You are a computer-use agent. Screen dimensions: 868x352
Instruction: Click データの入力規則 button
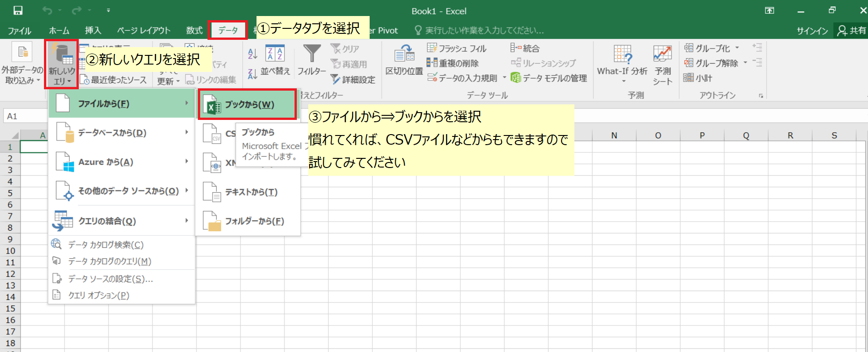click(462, 78)
